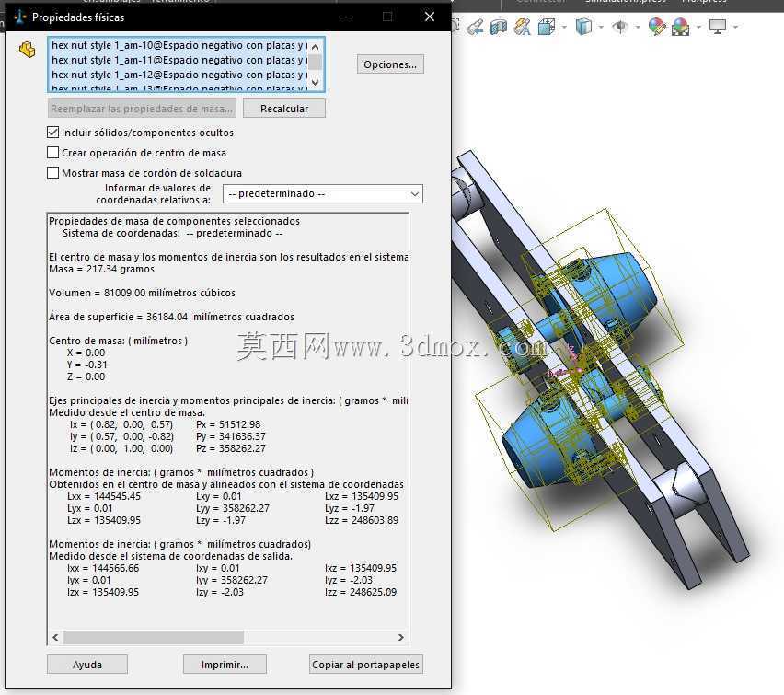Click the 'Volumen = 81009.00' line
The image size is (784, 695).
click(x=142, y=294)
